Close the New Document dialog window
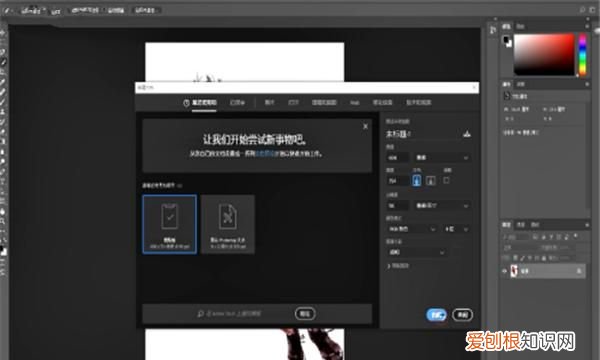This screenshot has width=600, height=360. (474, 88)
